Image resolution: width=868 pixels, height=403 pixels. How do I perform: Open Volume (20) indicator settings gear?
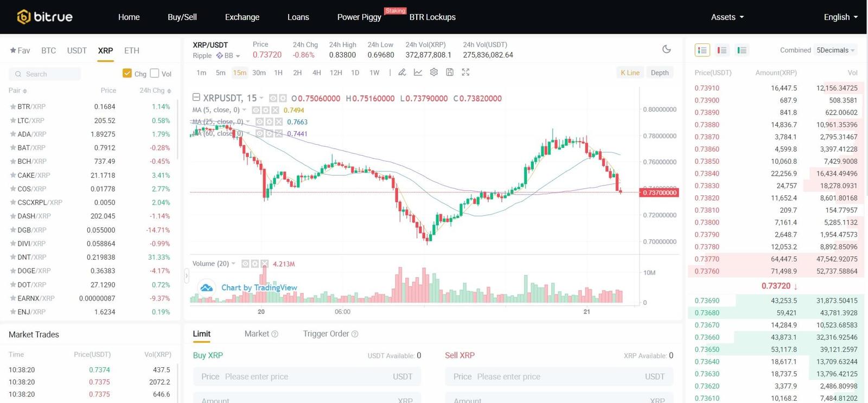point(255,264)
